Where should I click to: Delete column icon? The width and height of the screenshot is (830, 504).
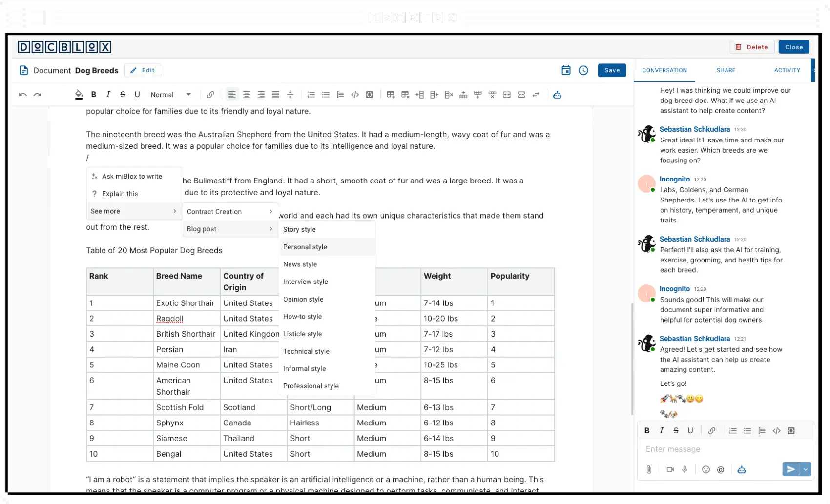(449, 95)
